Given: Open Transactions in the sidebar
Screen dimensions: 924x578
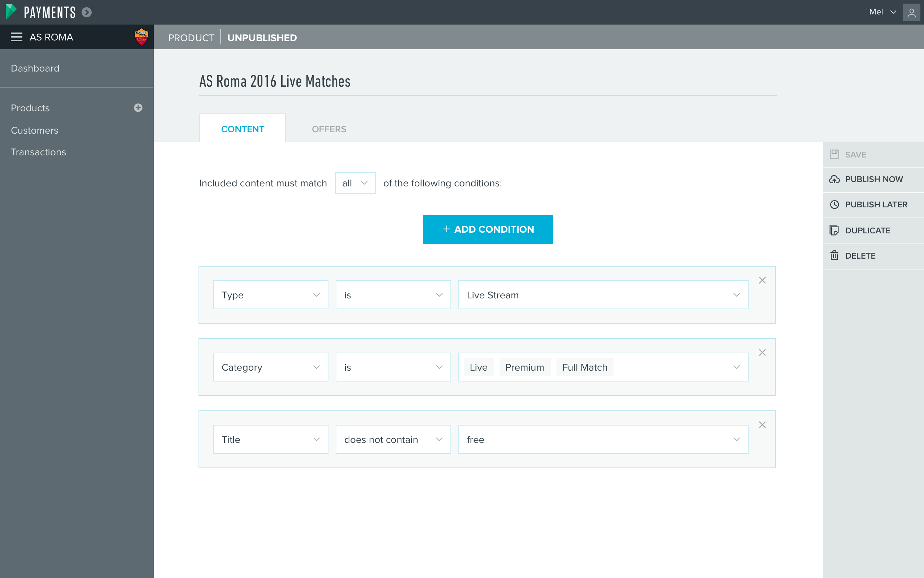Looking at the screenshot, I should (38, 152).
